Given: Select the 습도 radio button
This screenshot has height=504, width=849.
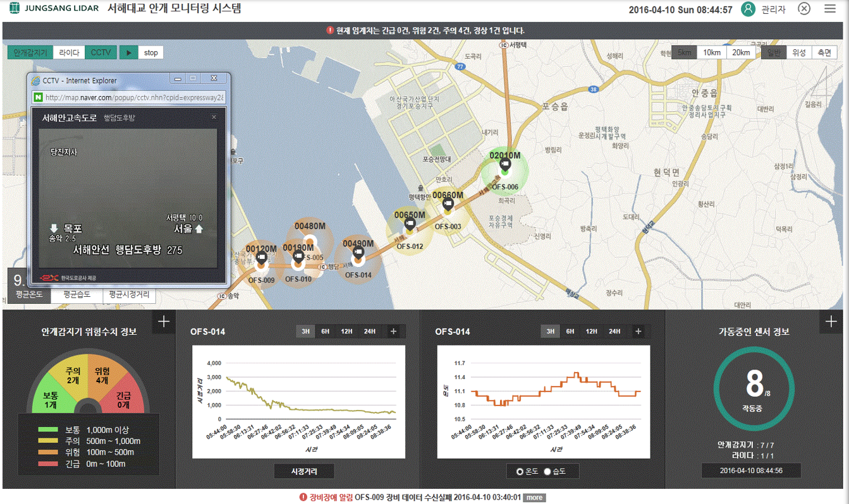Looking at the screenshot, I should click(547, 472).
